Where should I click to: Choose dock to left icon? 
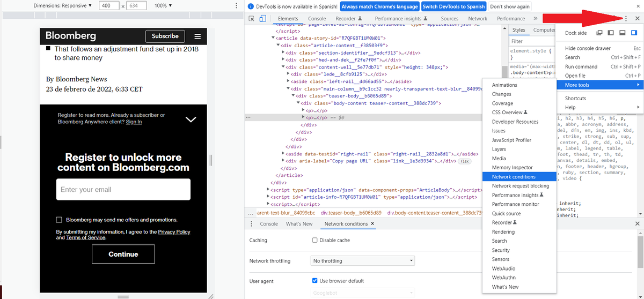611,33
